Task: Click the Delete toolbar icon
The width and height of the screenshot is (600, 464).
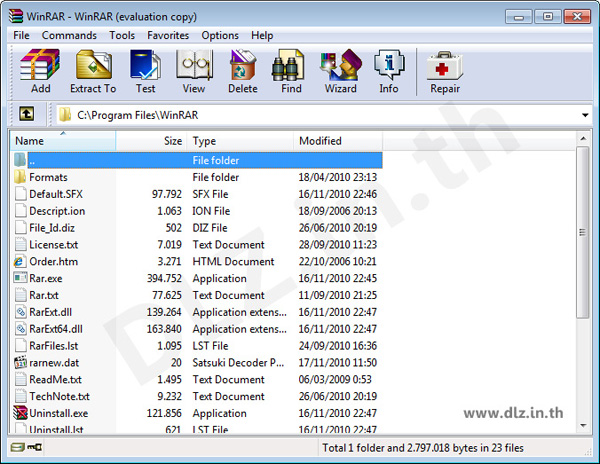Action: pyautogui.click(x=243, y=64)
